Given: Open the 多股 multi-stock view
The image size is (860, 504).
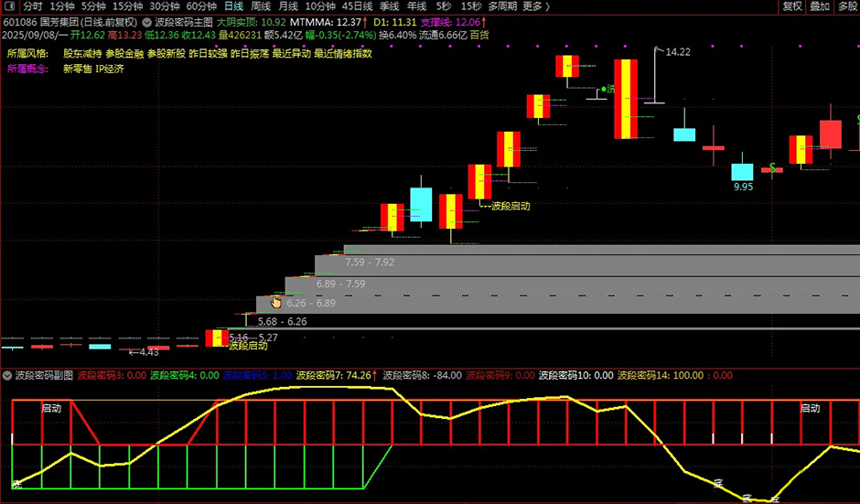Looking at the screenshot, I should pos(847,5).
